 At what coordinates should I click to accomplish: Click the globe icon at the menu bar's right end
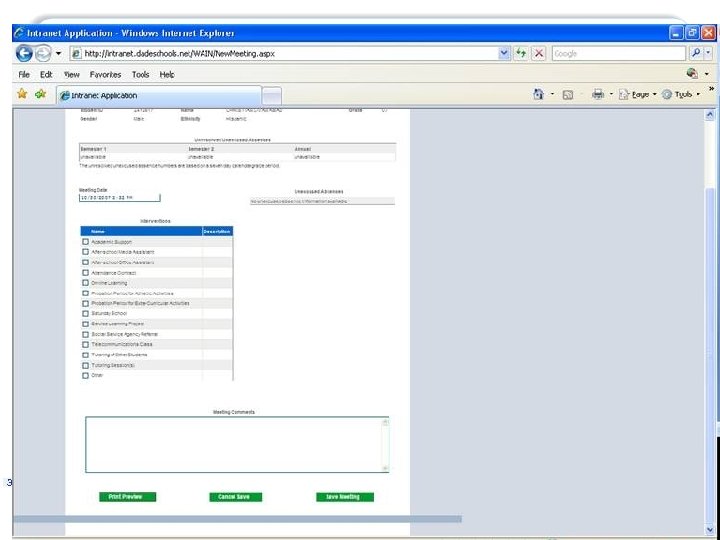click(x=692, y=73)
